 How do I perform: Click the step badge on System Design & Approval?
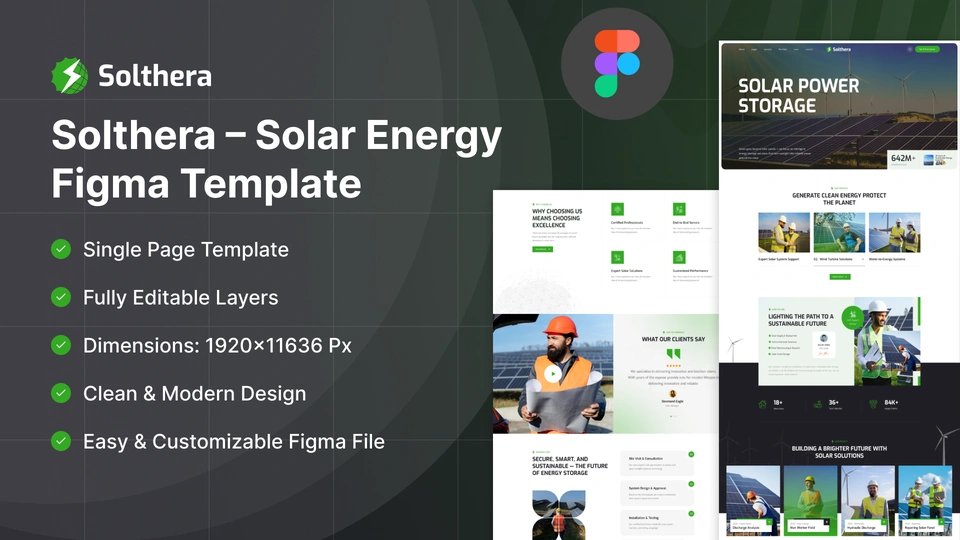(x=691, y=484)
